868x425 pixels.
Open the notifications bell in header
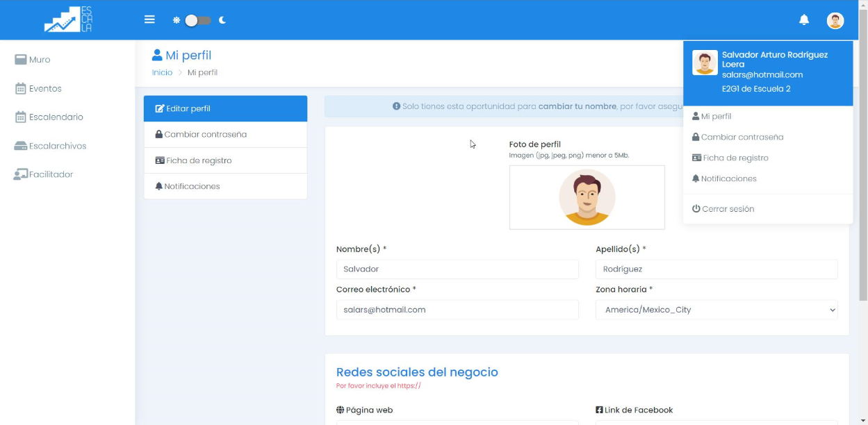point(804,20)
